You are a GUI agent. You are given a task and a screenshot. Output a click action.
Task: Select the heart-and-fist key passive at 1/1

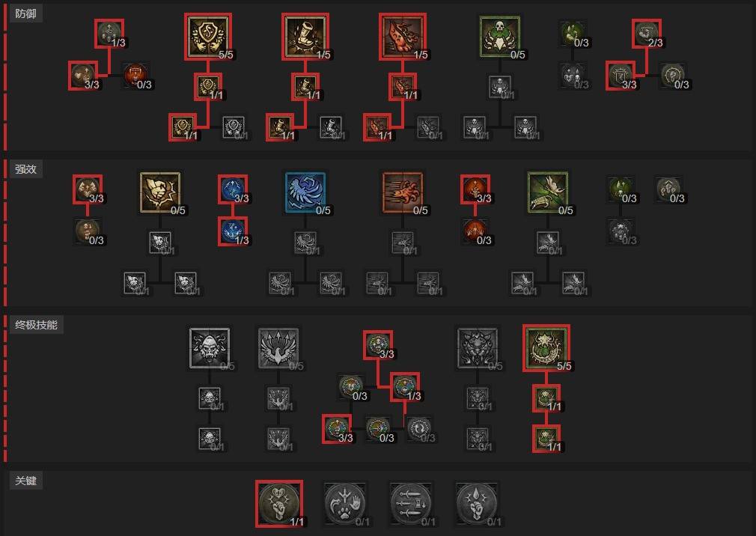(x=279, y=504)
